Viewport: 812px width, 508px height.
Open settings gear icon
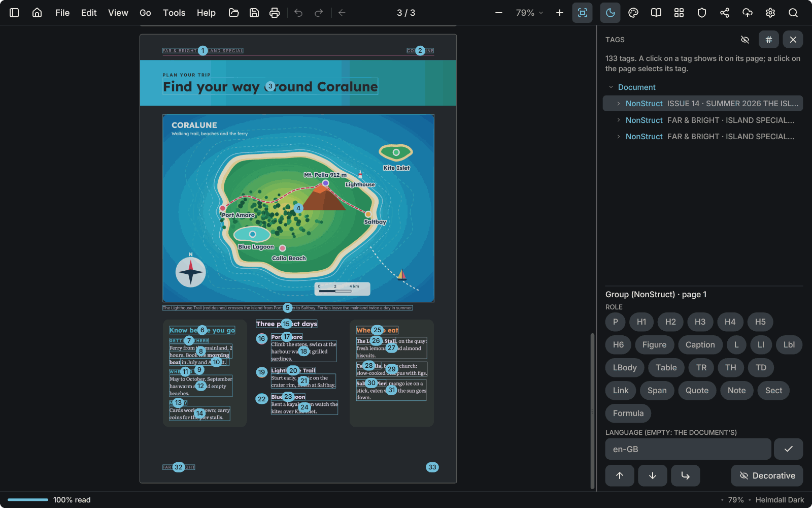click(770, 13)
